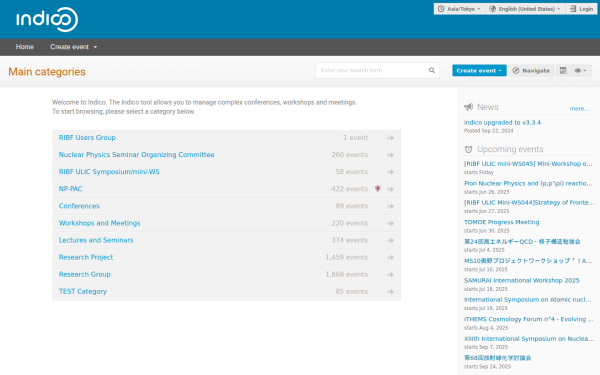The image size is (600, 375).
Task: Click the arrow for RIBF ULIC Symposium/mini-WS
Action: (x=390, y=172)
